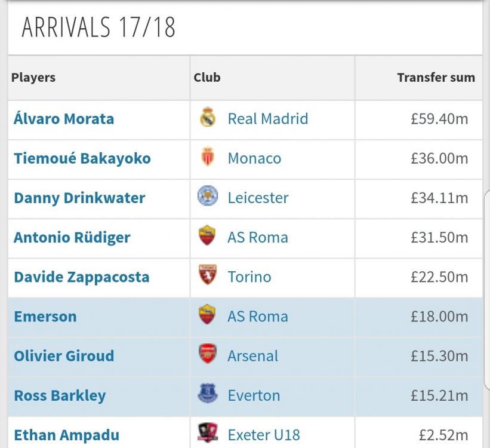The width and height of the screenshot is (490, 448).
Task: Click the Torino club crest
Action: (208, 275)
